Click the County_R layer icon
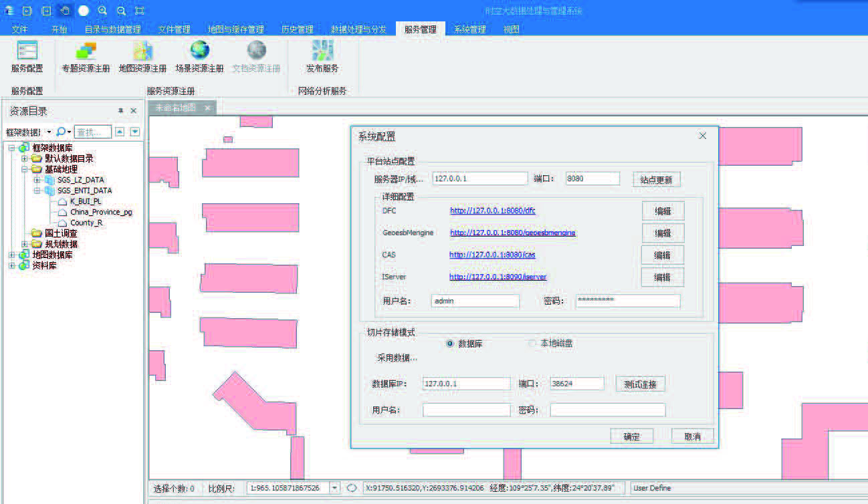This screenshot has height=504, width=868. [x=62, y=223]
